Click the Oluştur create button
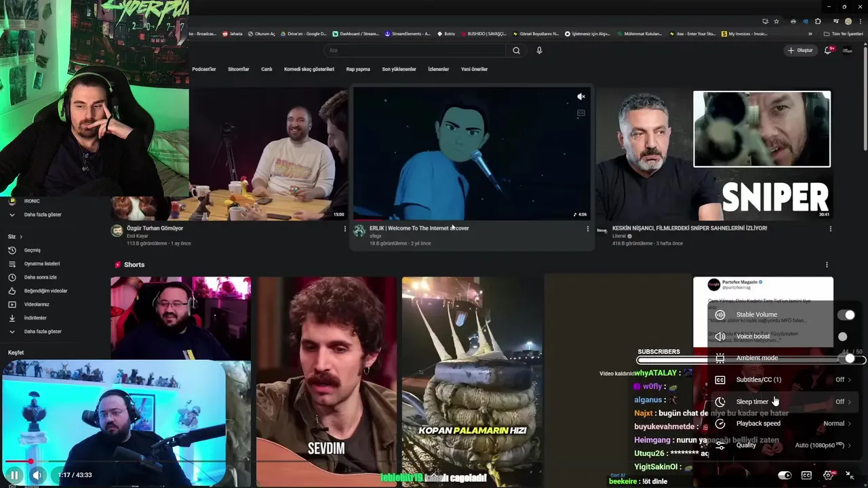Screen dimensions: 868x488 (800, 50)
